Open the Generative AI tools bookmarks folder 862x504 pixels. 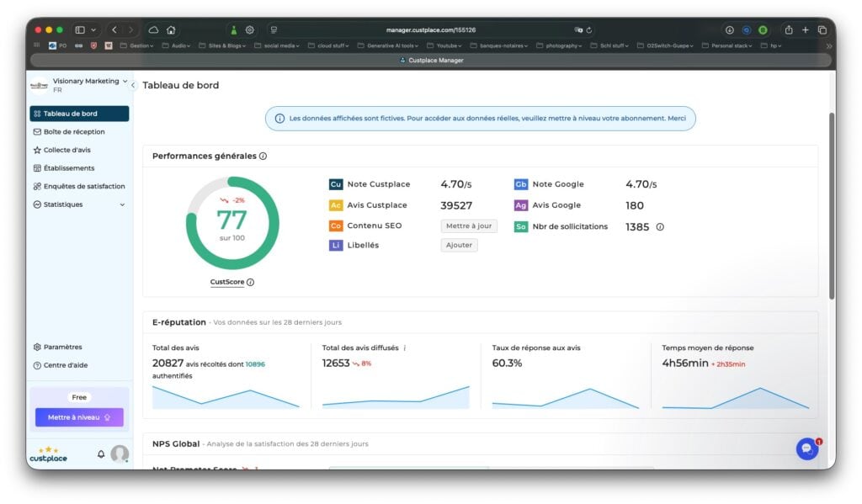pos(388,45)
